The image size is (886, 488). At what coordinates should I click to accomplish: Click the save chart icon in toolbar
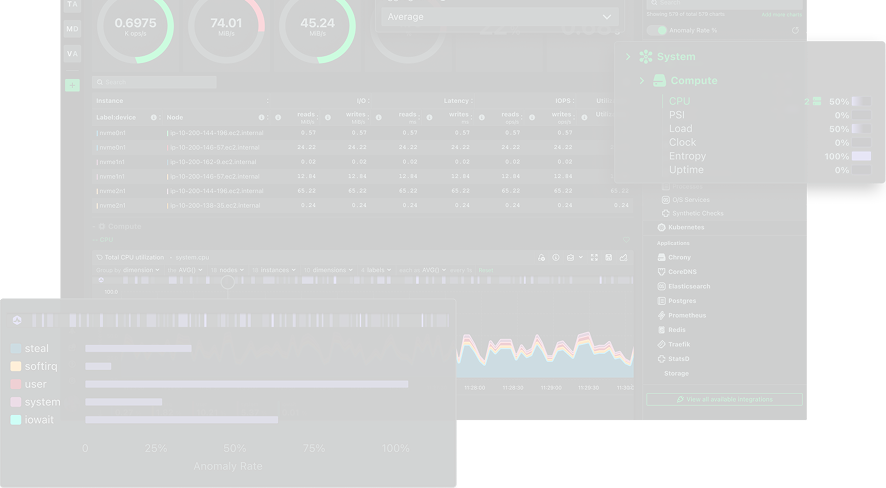tap(609, 258)
